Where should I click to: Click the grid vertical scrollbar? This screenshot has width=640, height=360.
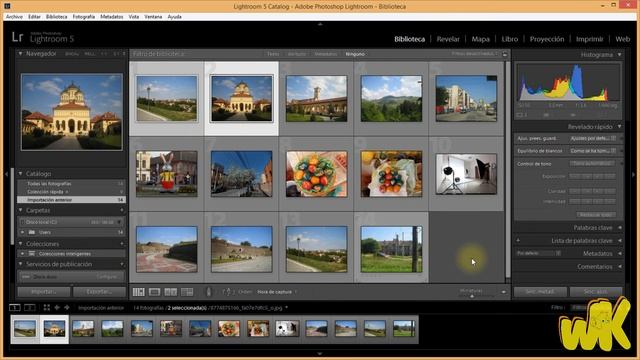508,170
